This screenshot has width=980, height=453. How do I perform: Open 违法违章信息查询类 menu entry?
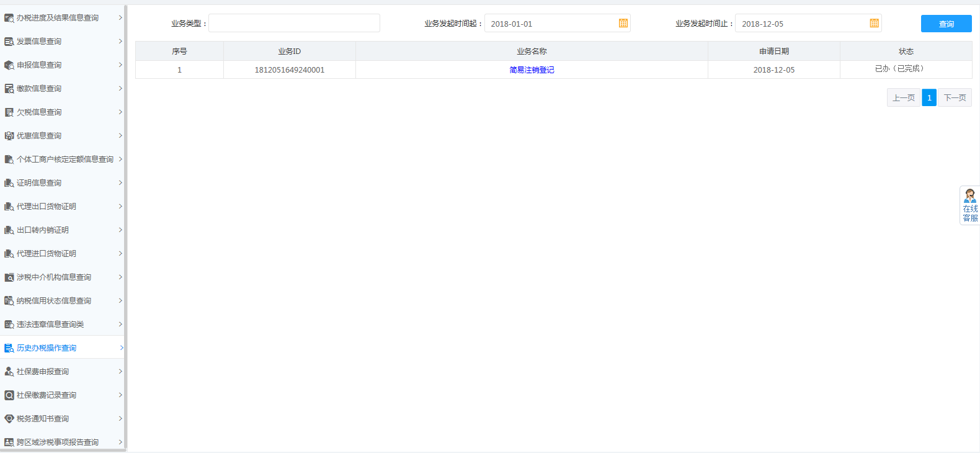[x=50, y=325]
